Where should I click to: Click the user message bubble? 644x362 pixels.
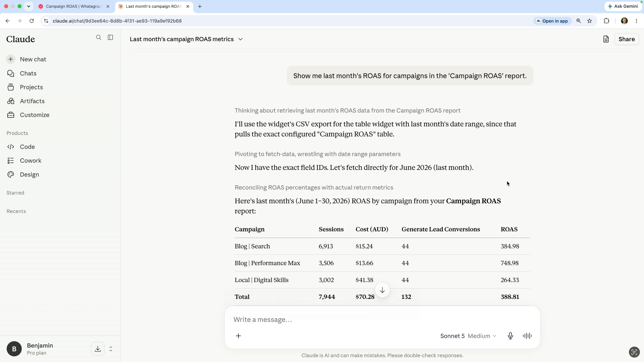point(410,76)
